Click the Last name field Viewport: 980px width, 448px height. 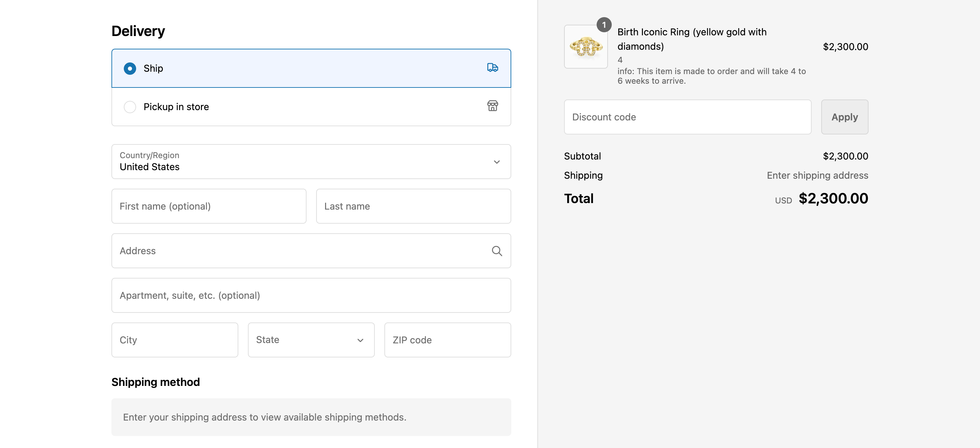pos(413,206)
